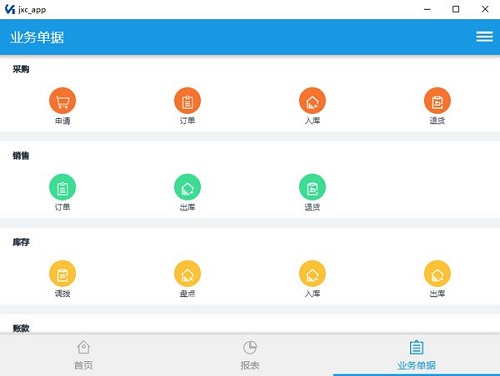Open sales 退货 green return icon
The height and width of the screenshot is (376, 500).
tap(312, 187)
